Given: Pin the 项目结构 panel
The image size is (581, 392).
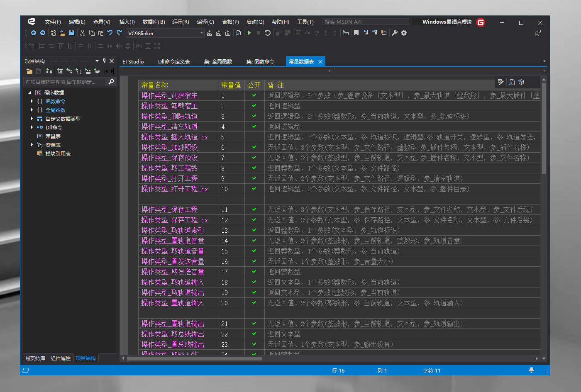Looking at the screenshot, I should 104,61.
